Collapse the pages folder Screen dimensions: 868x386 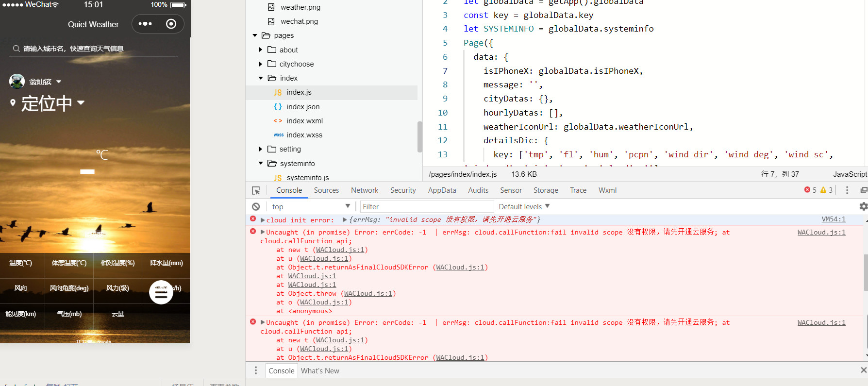click(255, 35)
